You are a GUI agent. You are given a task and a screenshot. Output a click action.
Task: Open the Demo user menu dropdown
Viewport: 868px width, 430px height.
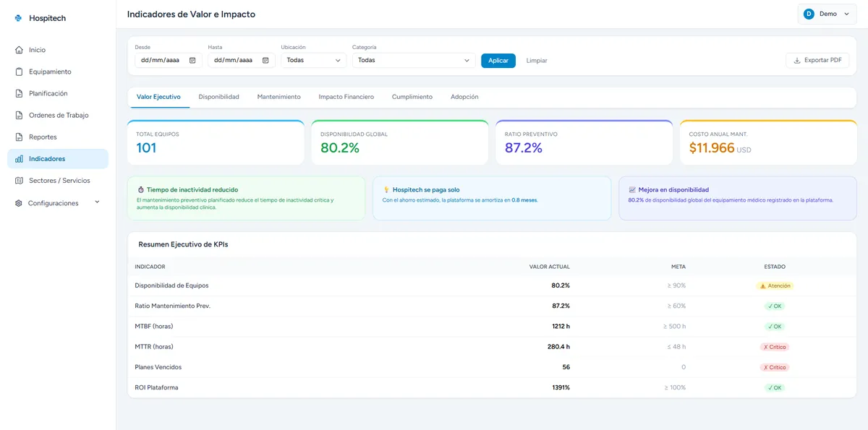827,14
